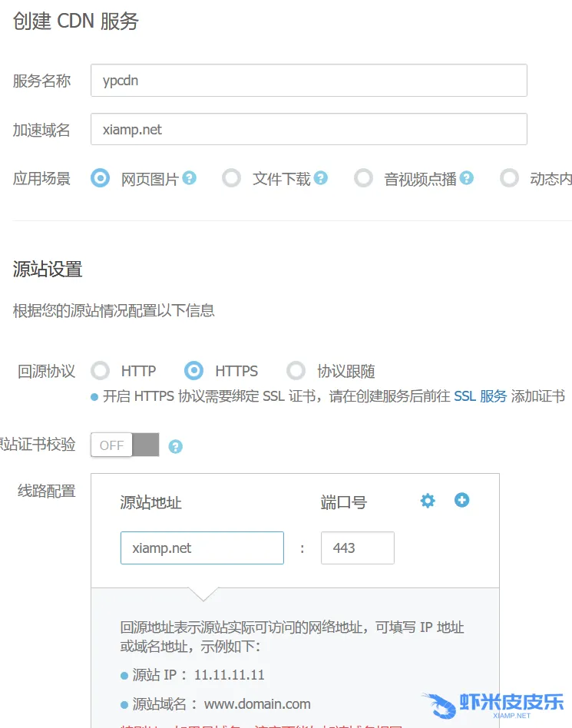Focus the 源站地址 origin address input
Image resolution: width=572 pixels, height=728 pixels.
[x=202, y=548]
